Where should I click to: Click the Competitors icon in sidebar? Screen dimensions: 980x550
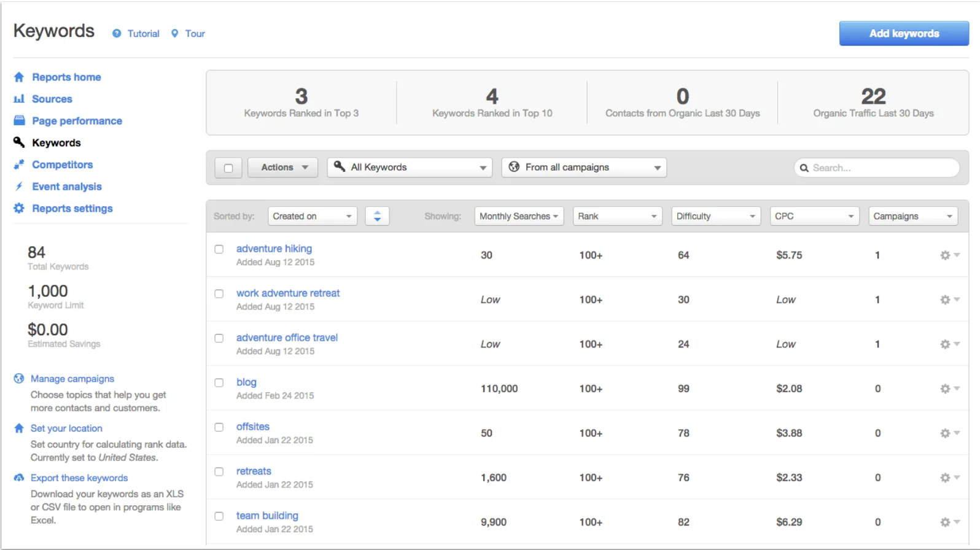(x=19, y=165)
